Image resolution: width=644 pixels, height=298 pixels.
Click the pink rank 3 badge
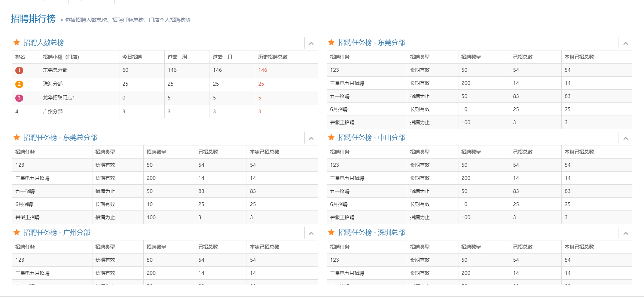click(x=19, y=98)
